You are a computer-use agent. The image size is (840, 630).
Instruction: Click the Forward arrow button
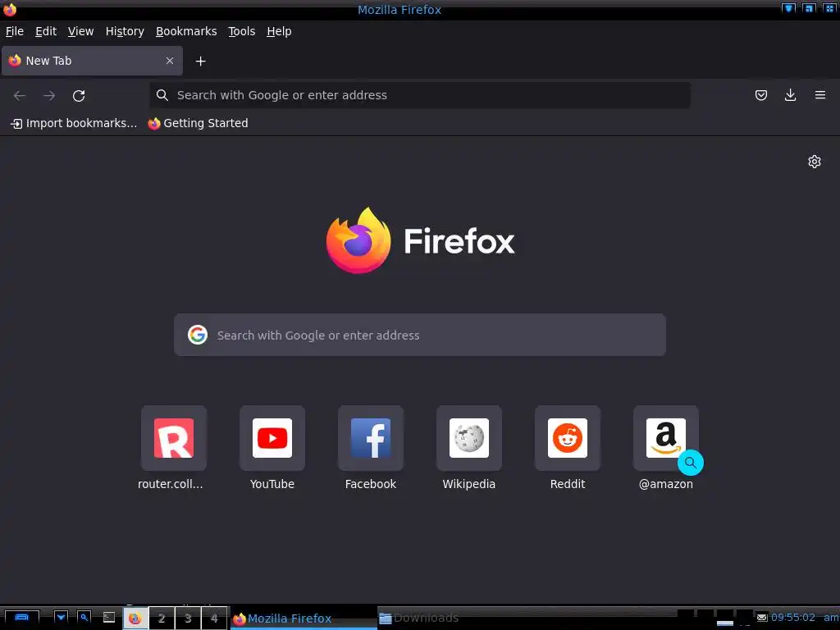(48, 95)
